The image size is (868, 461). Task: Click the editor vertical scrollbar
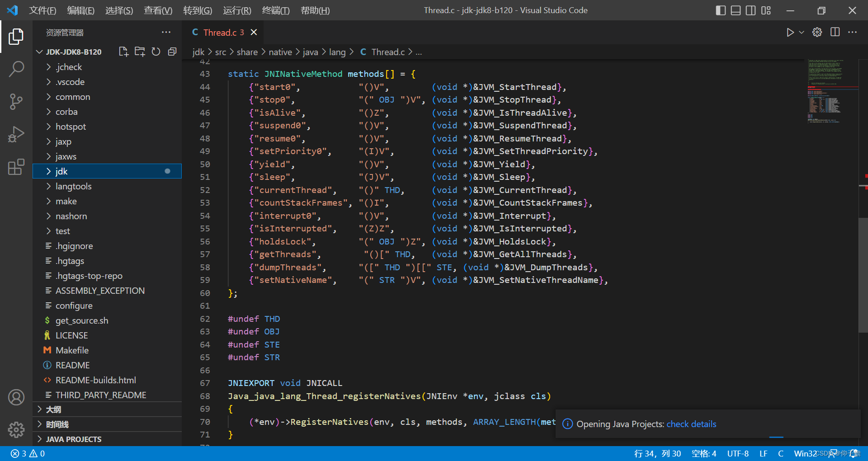pyautogui.click(x=863, y=275)
